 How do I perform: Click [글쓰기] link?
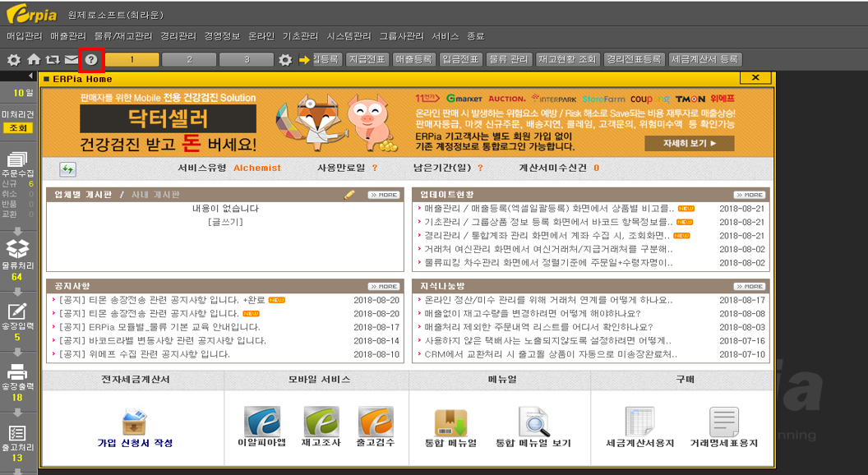225,222
